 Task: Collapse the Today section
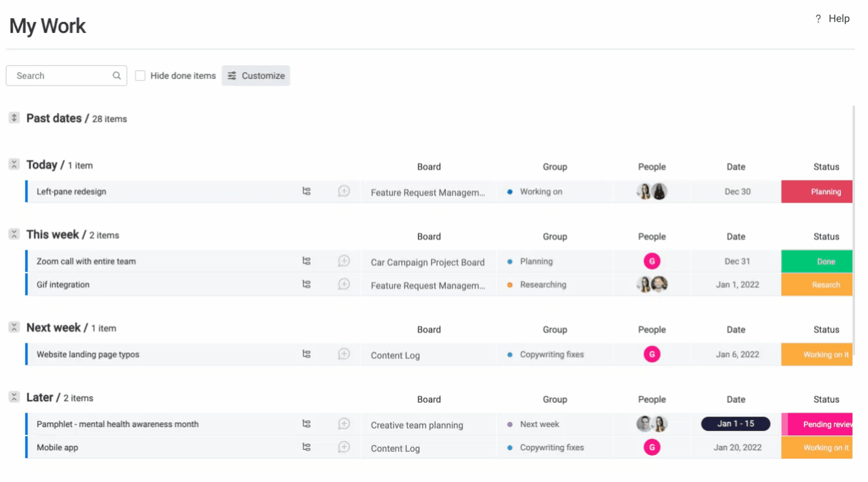(x=14, y=165)
